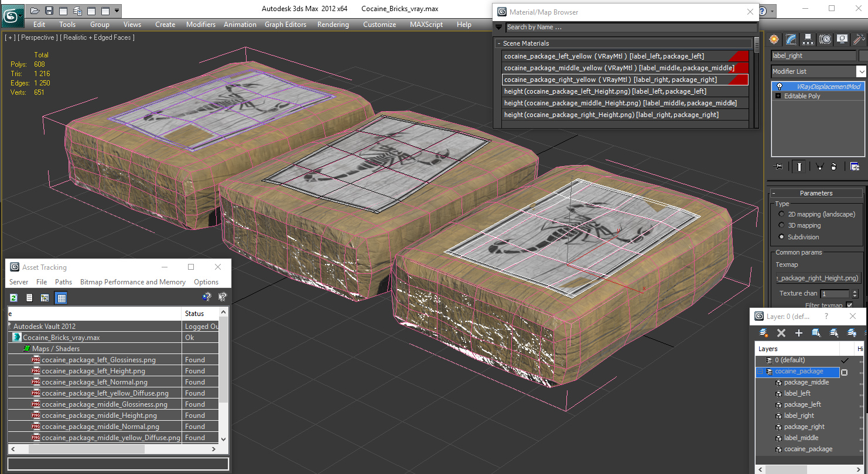The width and height of the screenshot is (868, 474).
Task: Click the Texture chan value field
Action: [835, 294]
